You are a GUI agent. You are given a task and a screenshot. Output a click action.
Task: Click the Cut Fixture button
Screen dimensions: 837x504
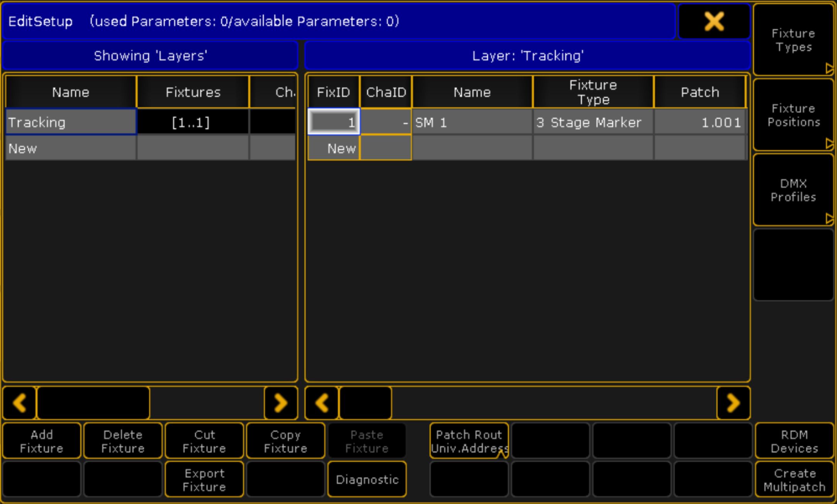click(x=204, y=441)
